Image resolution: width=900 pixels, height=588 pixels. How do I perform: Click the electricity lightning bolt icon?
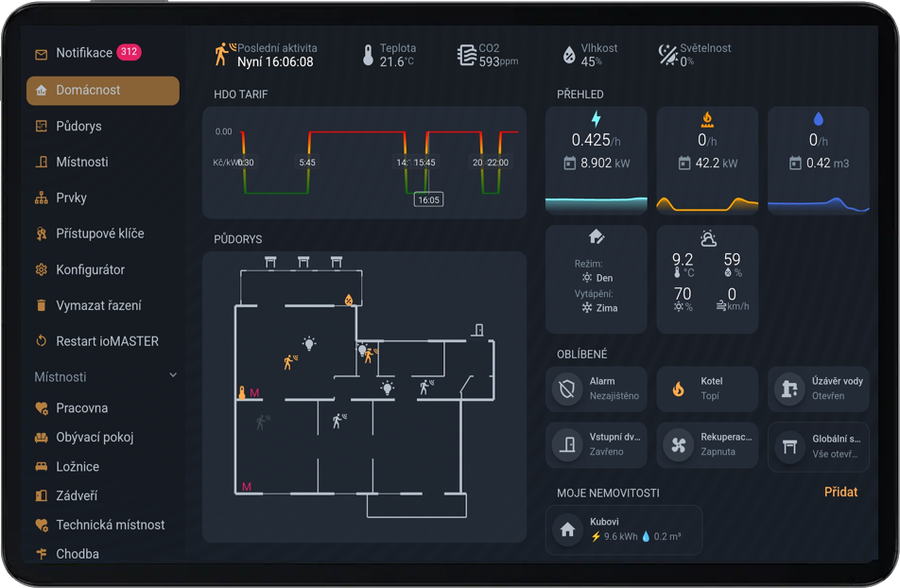[x=596, y=119]
